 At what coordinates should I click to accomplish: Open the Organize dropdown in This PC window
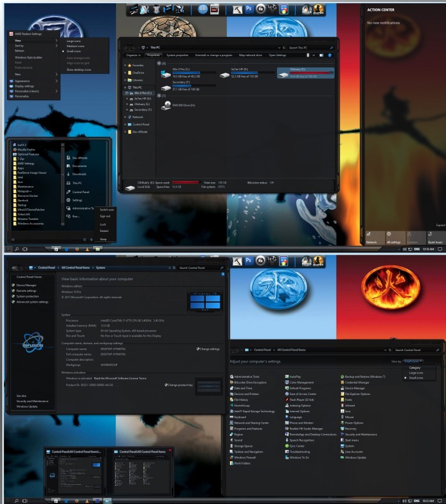[133, 55]
